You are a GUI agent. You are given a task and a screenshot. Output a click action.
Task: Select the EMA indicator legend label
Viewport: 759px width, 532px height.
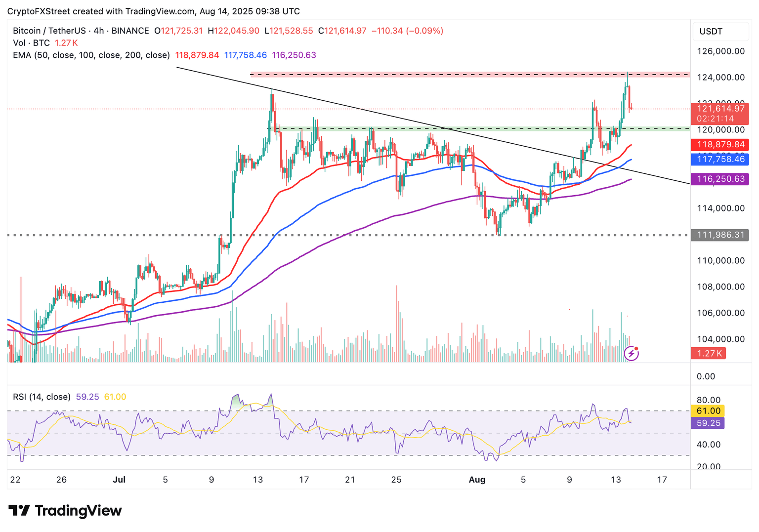(x=91, y=55)
